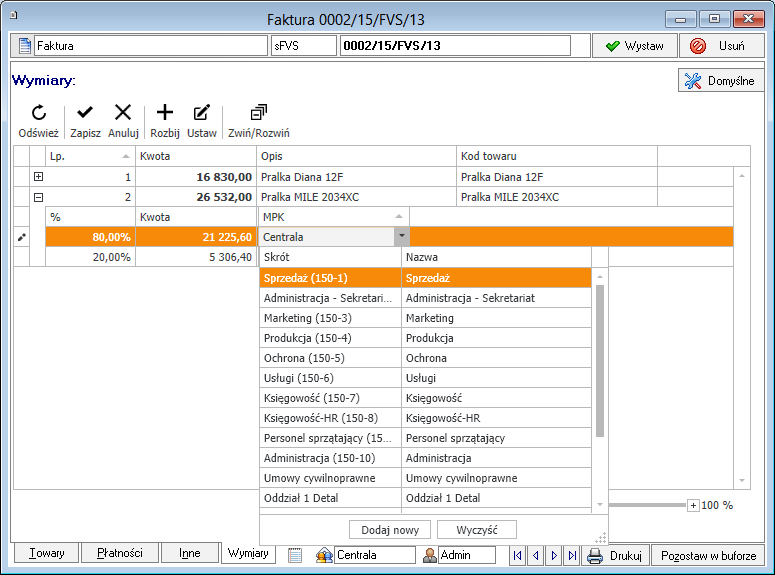Open the Centrala MPK dropdown arrow
775x575 pixels.
(402, 236)
